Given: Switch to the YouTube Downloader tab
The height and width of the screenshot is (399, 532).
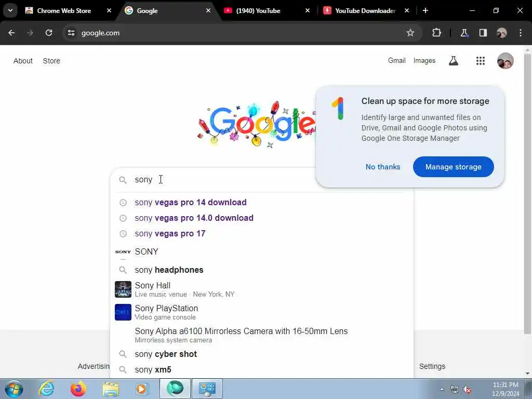Looking at the screenshot, I should (365, 10).
